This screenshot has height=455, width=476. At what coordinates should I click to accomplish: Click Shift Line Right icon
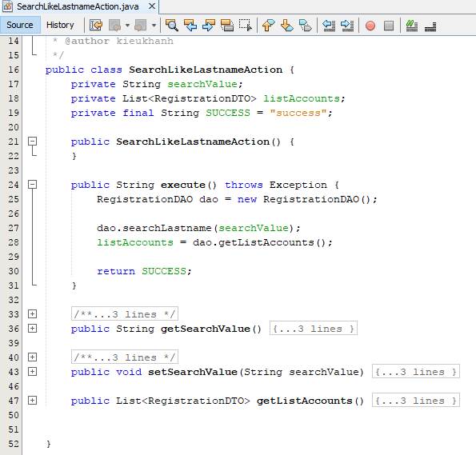347,26
